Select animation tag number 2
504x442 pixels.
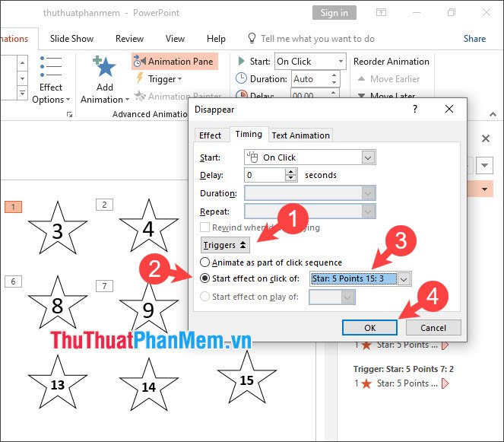click(104, 205)
